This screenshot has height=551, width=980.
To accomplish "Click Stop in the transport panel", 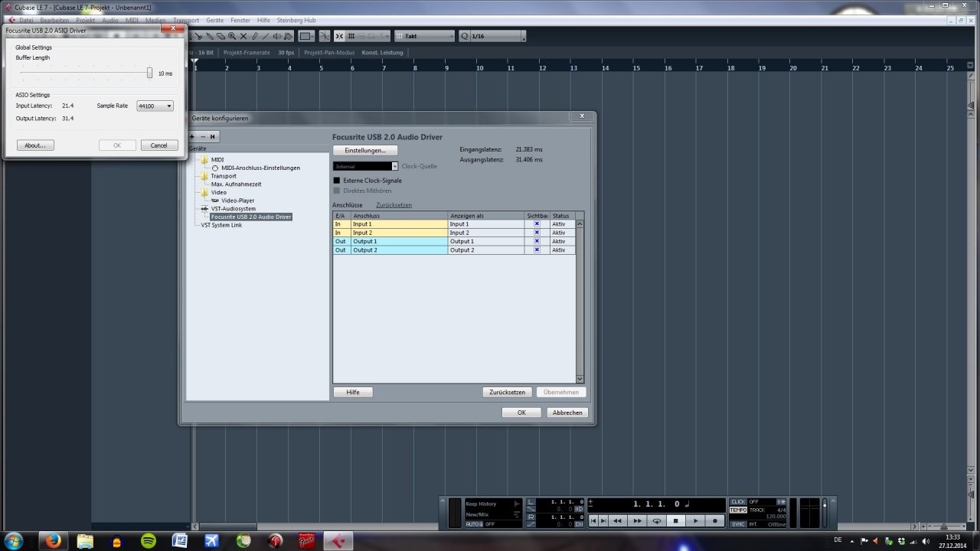I will click(x=675, y=520).
